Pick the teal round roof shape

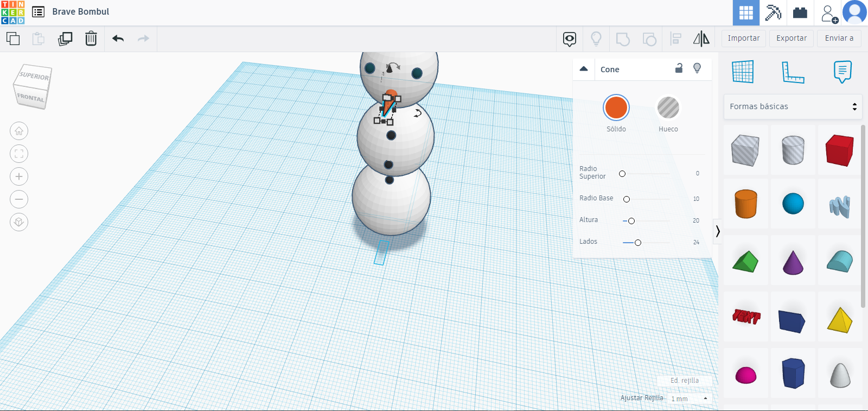pos(840,261)
